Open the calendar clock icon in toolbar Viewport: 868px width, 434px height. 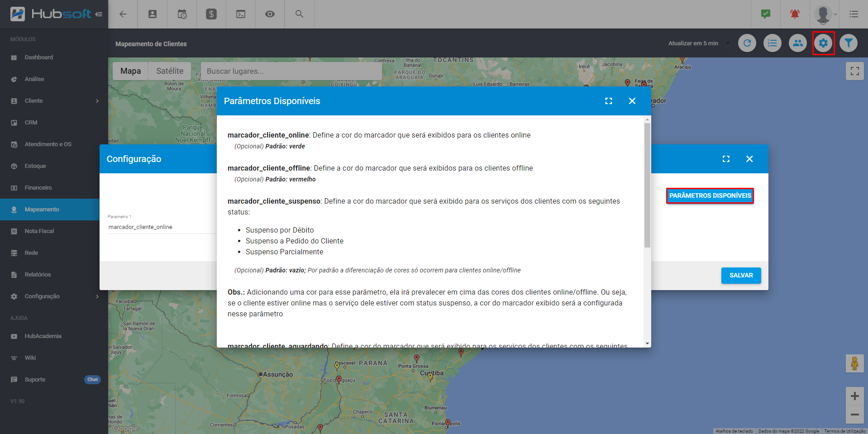pos(182,14)
